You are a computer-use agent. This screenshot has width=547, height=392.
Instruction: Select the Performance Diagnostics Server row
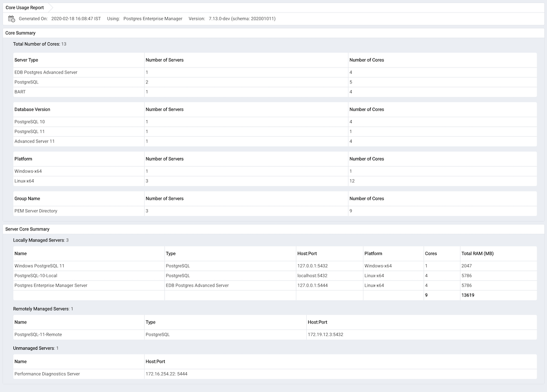275,374
